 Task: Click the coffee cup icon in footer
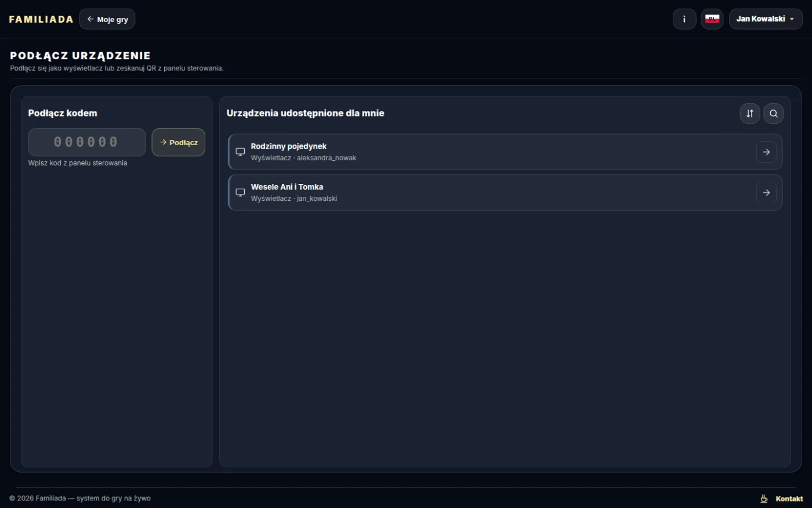point(764,499)
